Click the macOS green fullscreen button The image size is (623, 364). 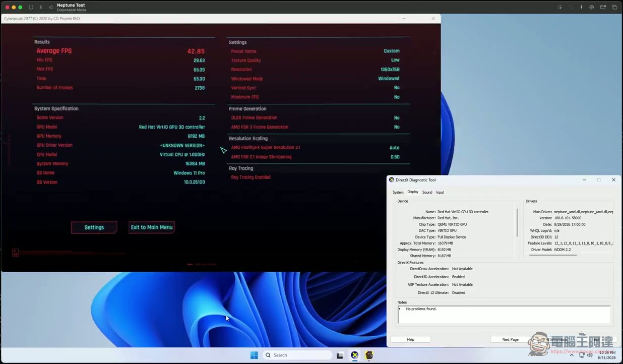[20, 7]
